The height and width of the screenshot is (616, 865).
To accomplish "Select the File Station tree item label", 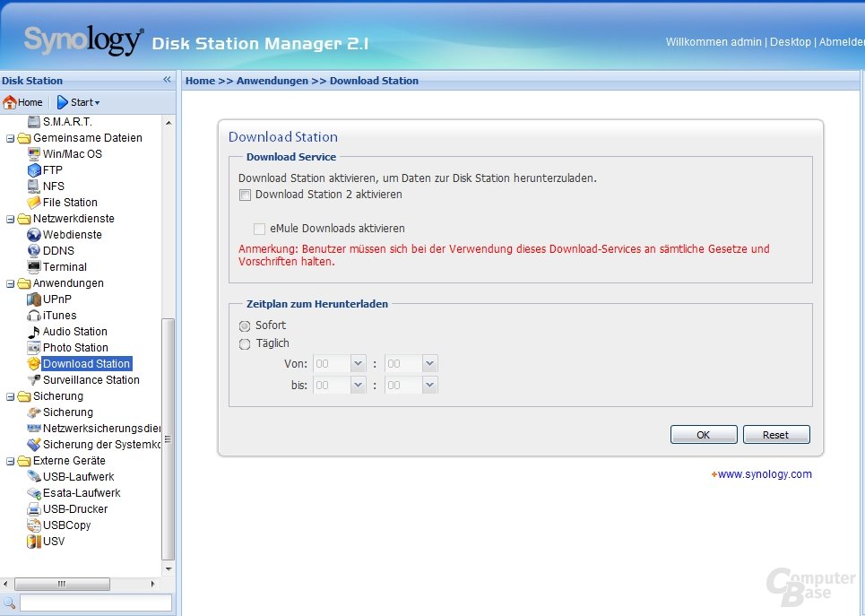I will [x=70, y=202].
